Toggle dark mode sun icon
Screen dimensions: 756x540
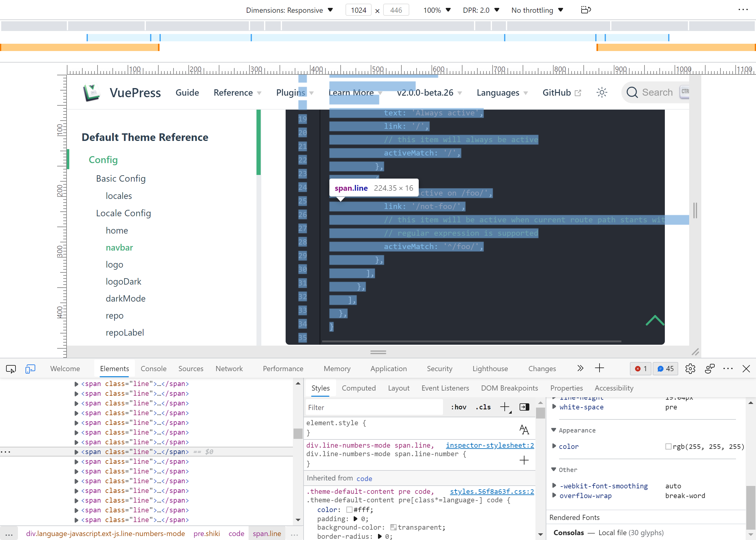point(602,92)
